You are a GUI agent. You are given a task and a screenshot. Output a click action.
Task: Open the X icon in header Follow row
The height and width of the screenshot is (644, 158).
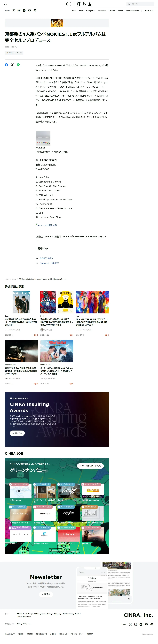(14, 10)
